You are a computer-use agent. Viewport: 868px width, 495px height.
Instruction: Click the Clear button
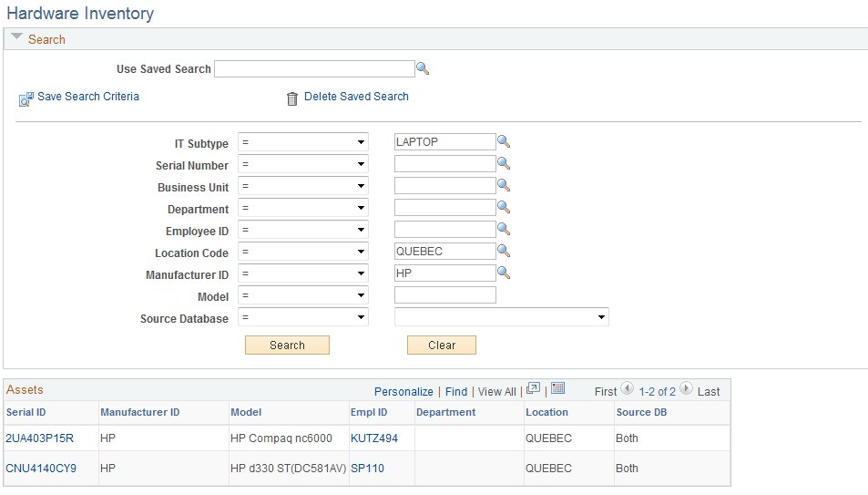(442, 345)
